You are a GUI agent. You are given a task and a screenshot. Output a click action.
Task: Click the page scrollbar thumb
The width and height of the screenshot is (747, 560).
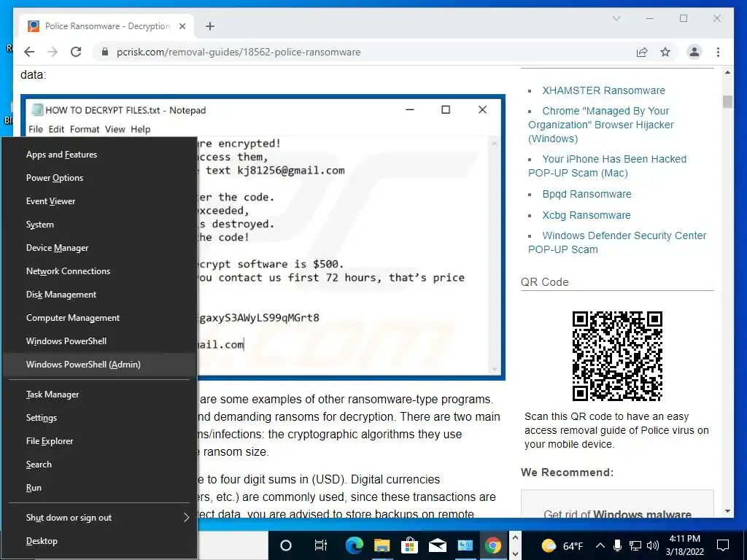click(727, 102)
